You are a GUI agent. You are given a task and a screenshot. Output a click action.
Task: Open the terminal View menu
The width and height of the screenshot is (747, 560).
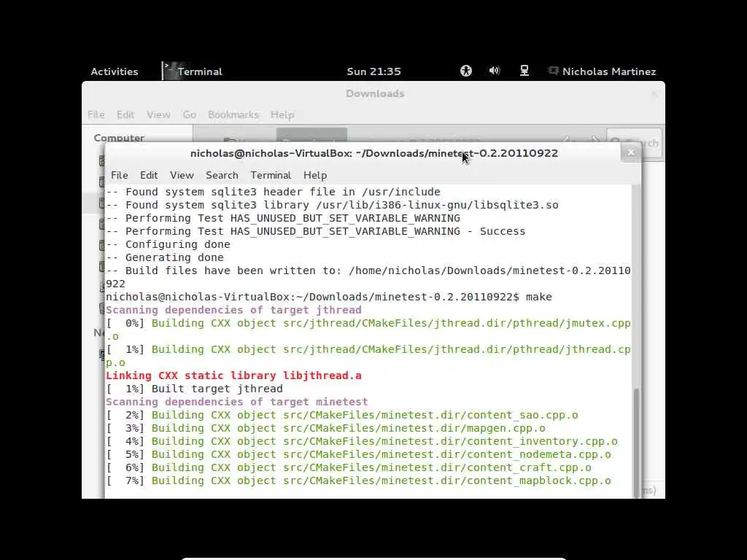tap(182, 175)
